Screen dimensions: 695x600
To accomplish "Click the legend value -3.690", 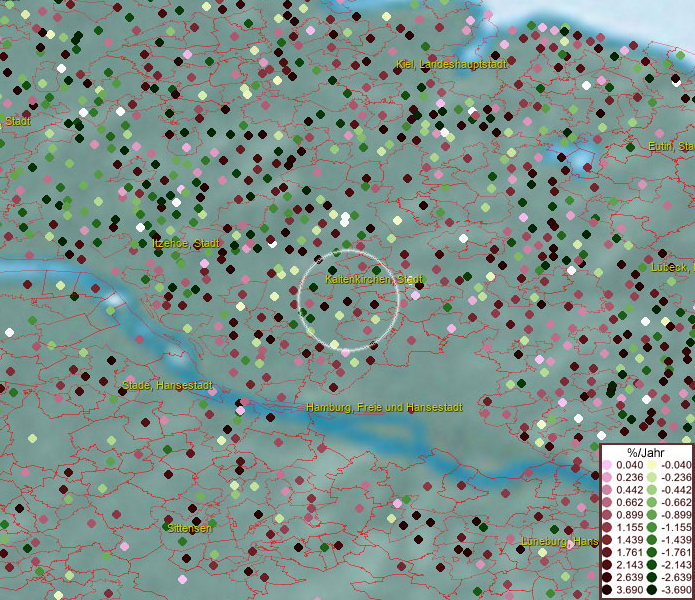I will click(x=676, y=590).
